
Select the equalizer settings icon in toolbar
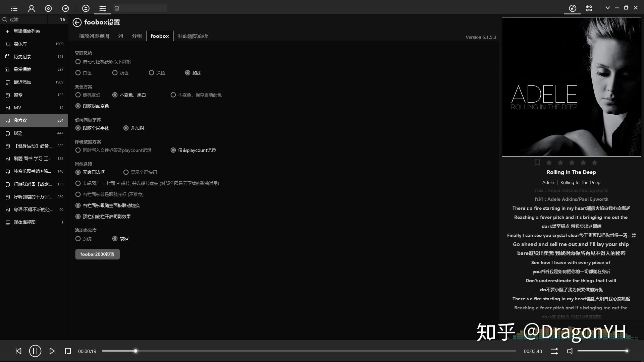pos(103,8)
